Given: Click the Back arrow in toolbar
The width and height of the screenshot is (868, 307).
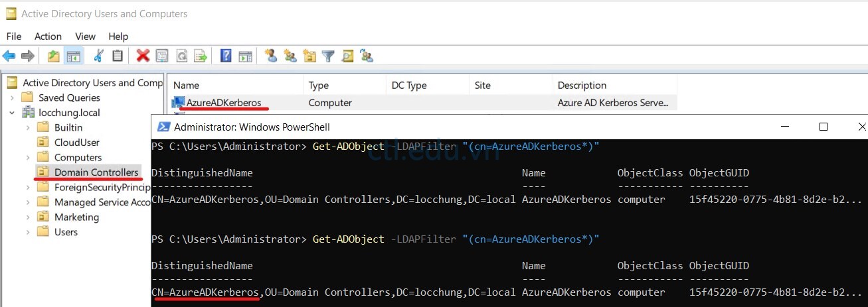Looking at the screenshot, I should (9, 56).
